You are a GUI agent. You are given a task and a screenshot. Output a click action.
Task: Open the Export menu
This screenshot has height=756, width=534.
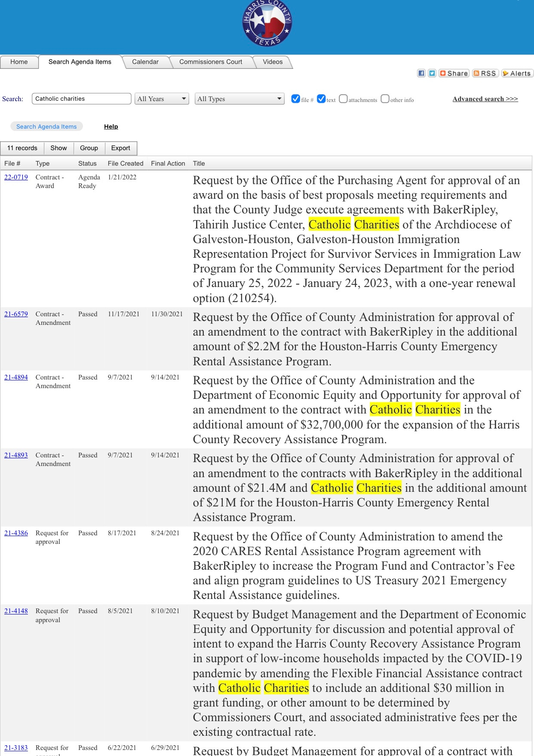(x=121, y=148)
